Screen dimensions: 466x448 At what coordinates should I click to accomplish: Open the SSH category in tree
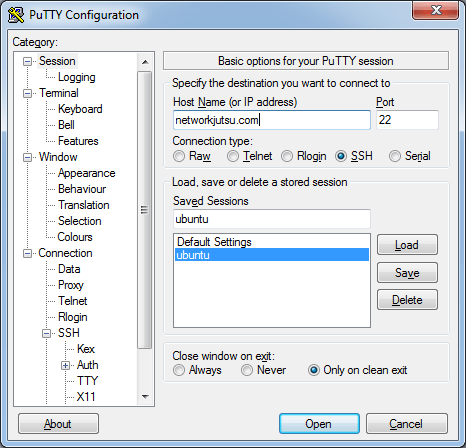coord(69,333)
